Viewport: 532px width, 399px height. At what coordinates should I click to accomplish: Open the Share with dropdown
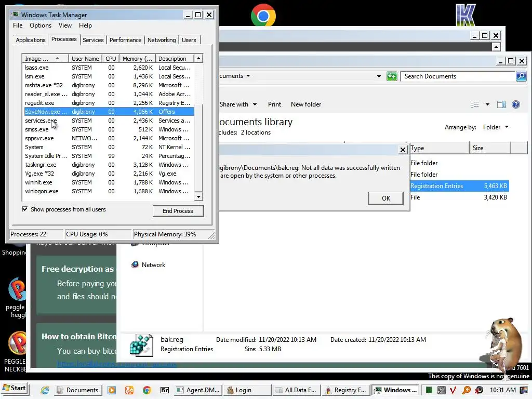(238, 104)
